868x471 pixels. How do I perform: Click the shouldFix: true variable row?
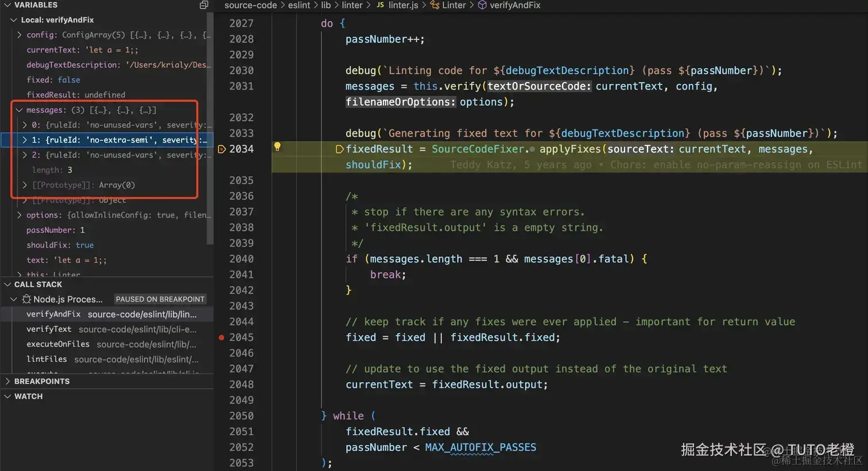point(107,245)
